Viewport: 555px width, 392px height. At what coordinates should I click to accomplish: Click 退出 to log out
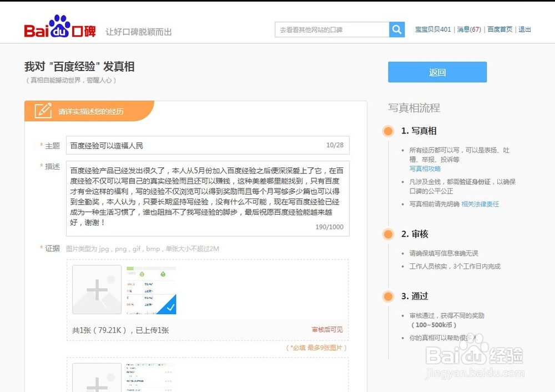pos(523,29)
